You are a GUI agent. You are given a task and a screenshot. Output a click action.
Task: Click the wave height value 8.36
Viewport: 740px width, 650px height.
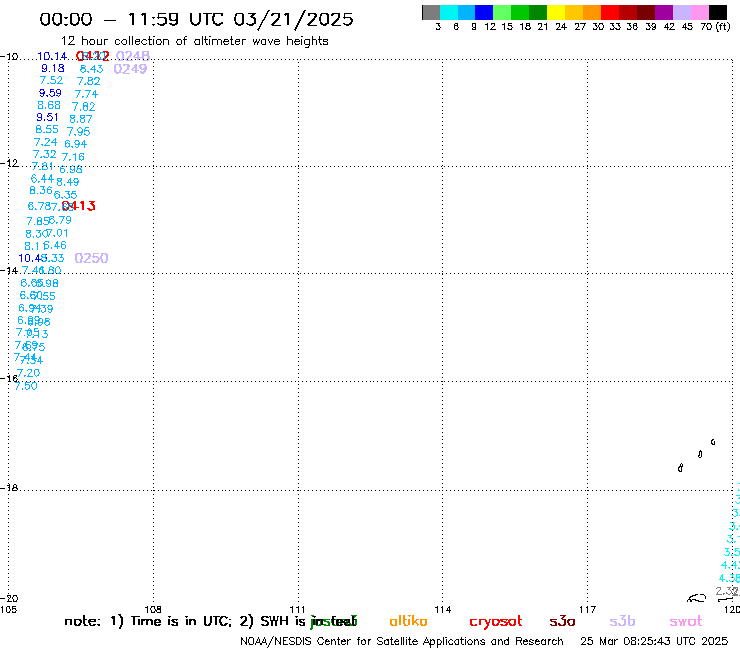click(x=41, y=190)
